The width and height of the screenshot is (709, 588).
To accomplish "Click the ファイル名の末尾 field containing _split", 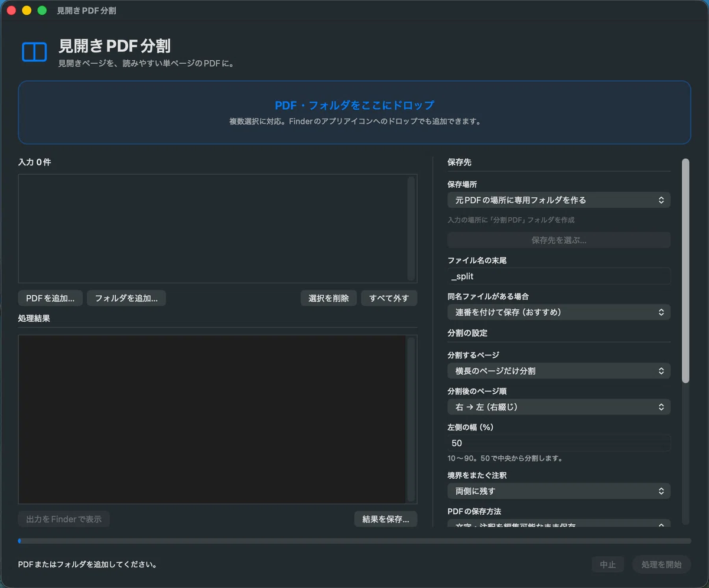I will click(559, 276).
